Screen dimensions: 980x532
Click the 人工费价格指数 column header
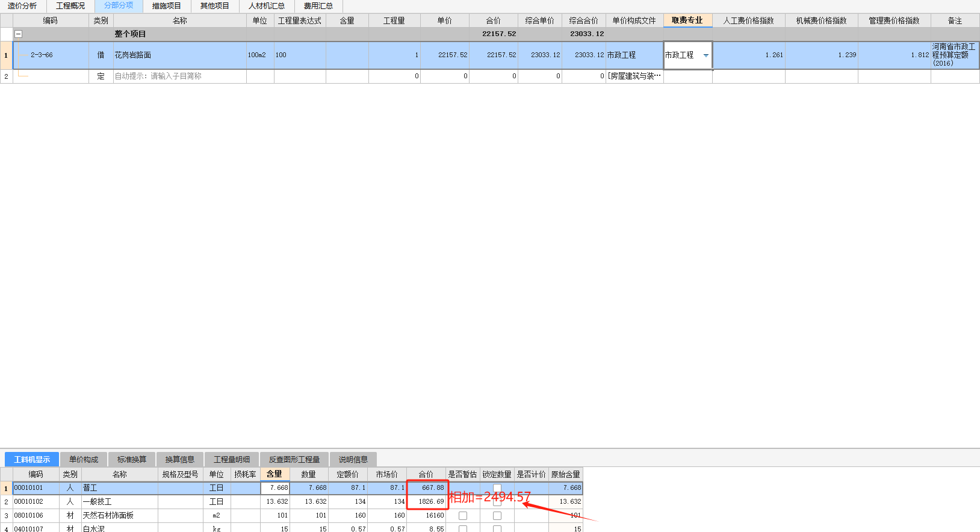(x=749, y=20)
